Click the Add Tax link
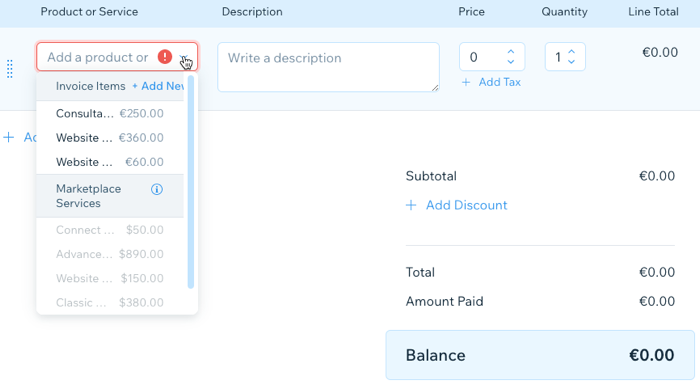The height and width of the screenshot is (385, 700). tap(500, 82)
